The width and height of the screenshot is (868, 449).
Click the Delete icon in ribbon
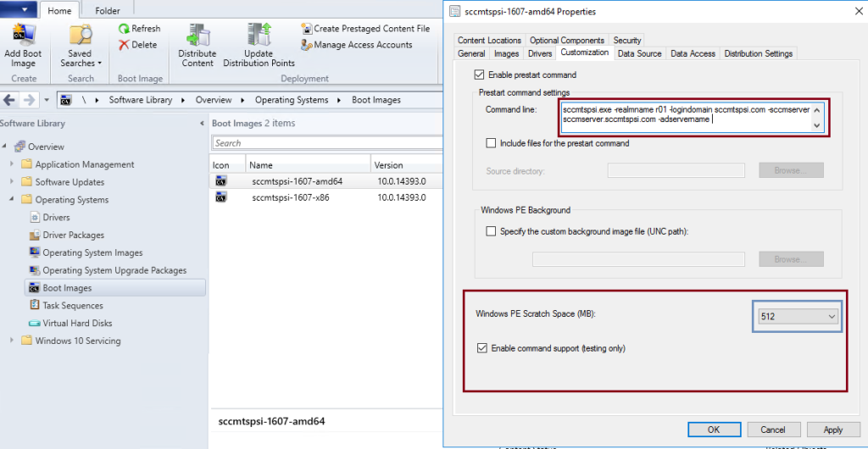pos(125,45)
